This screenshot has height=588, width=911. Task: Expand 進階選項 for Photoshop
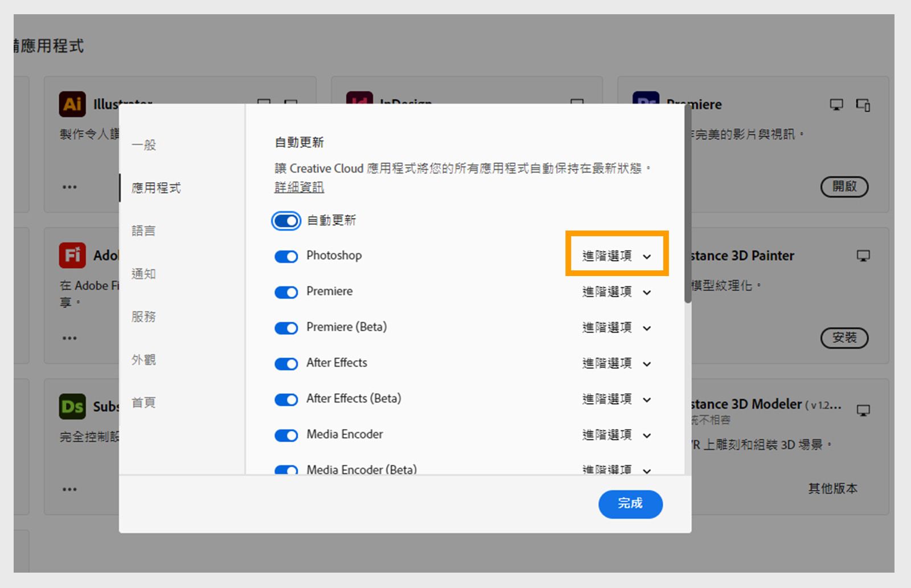point(617,256)
